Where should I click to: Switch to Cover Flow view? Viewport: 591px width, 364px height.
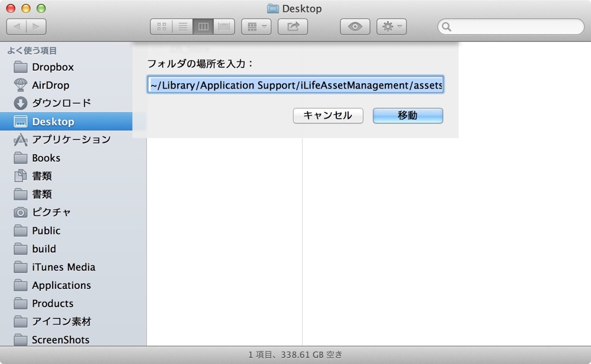click(224, 27)
